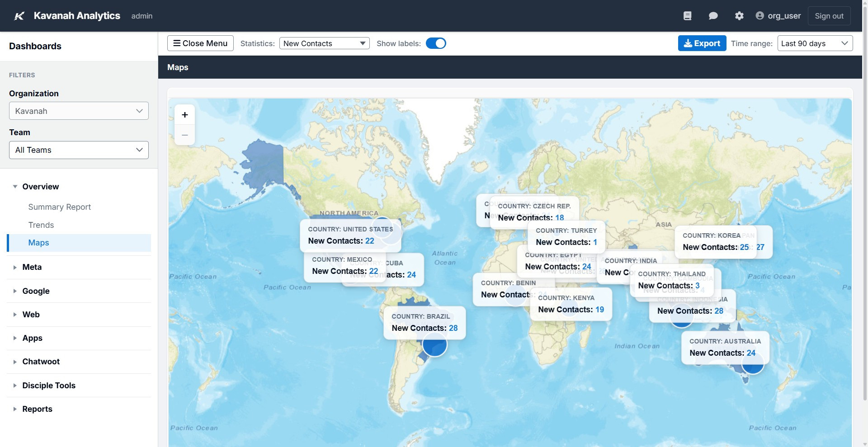This screenshot has height=447, width=868.
Task: Disable the Show labels toggle
Action: [x=436, y=43]
